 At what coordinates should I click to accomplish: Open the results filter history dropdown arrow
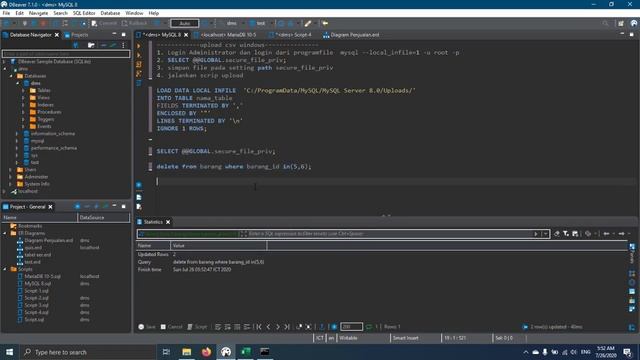coord(545,234)
